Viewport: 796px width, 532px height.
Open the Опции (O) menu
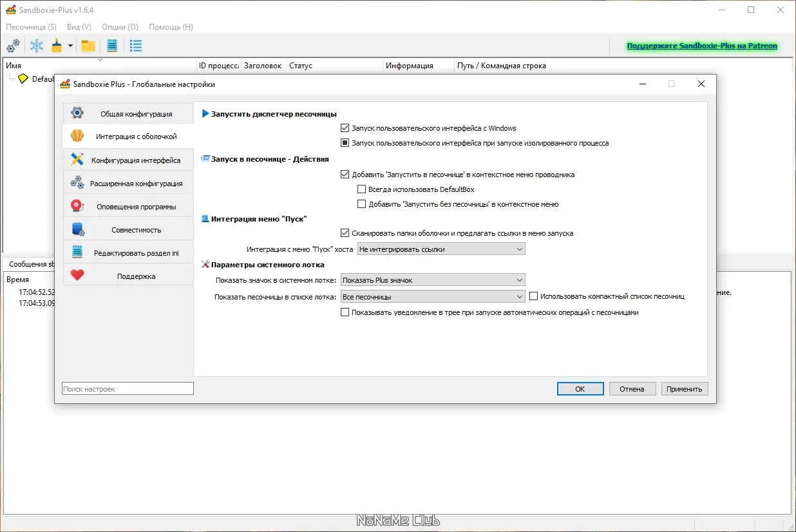120,27
